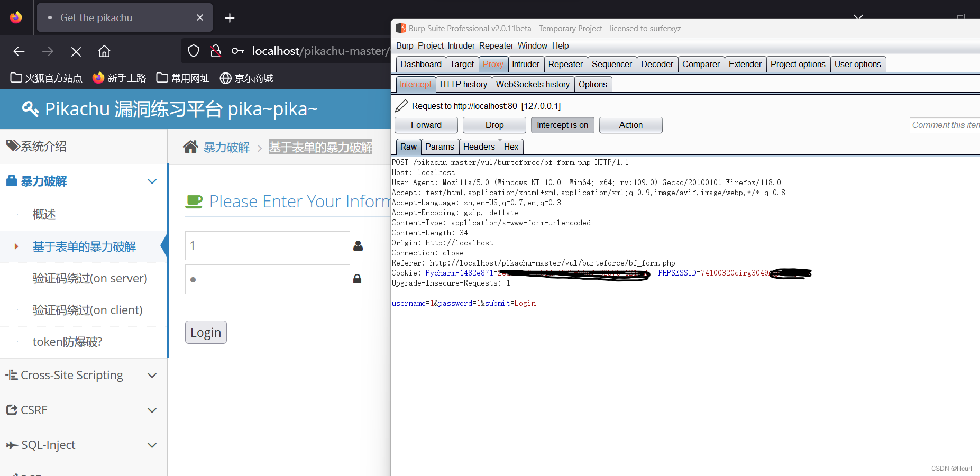The height and width of the screenshot is (476, 980).
Task: Open token防爆破? sidebar entry
Action: 67,342
